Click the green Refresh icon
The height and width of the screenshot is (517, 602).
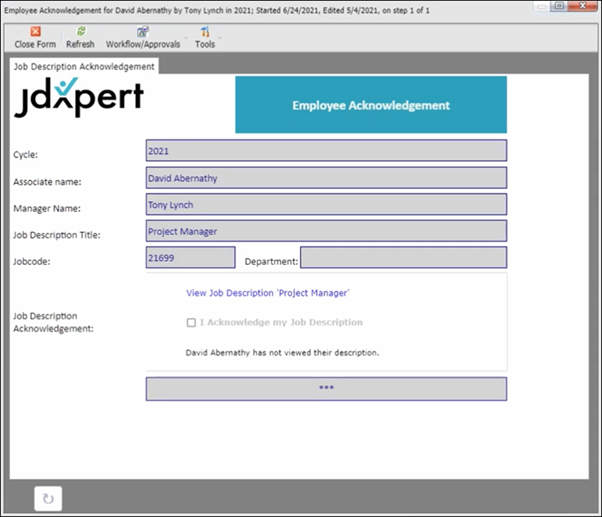pos(81,31)
